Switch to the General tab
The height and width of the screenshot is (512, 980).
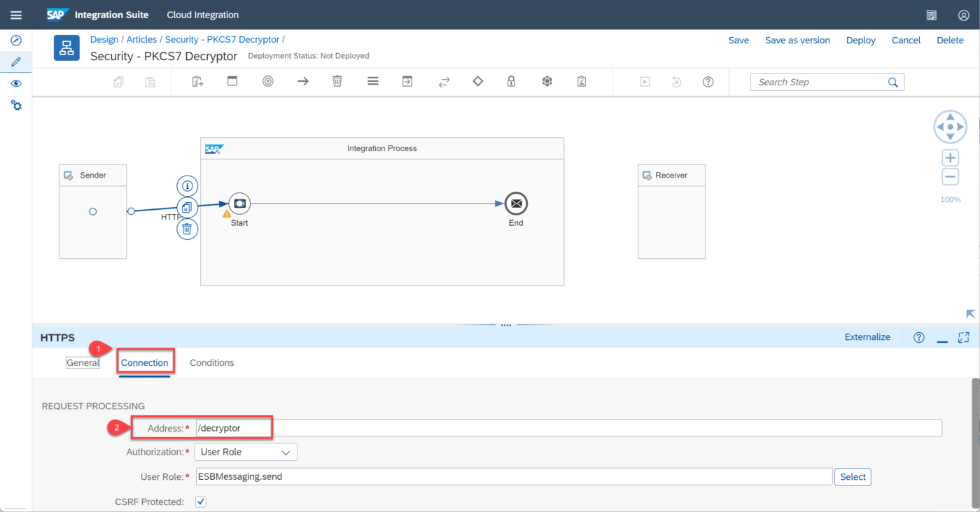pos(83,362)
